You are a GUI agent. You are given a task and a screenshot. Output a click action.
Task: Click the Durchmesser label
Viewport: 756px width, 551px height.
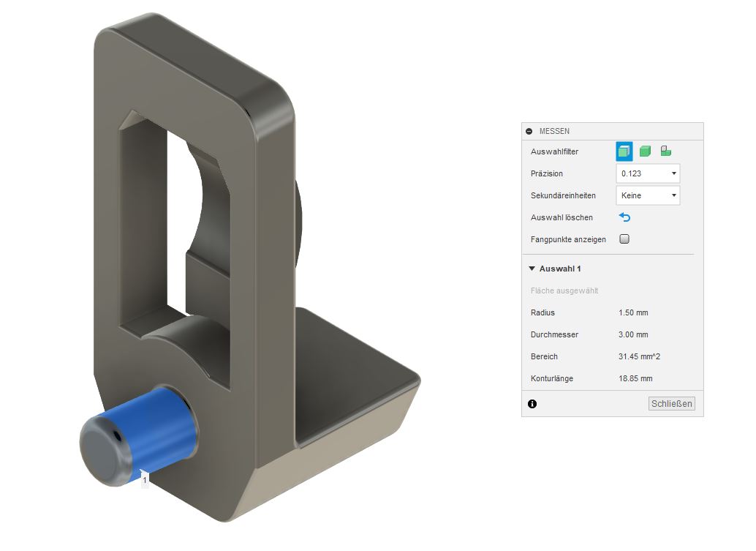click(x=554, y=334)
